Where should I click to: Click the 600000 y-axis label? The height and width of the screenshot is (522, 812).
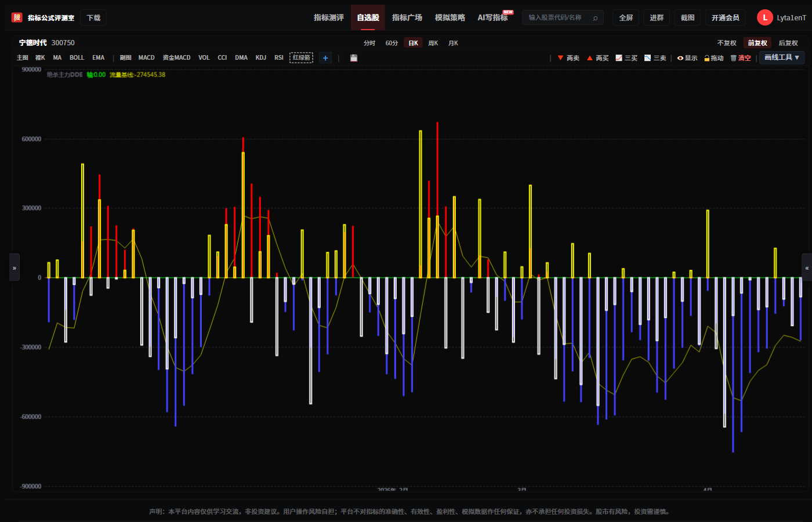(31, 139)
